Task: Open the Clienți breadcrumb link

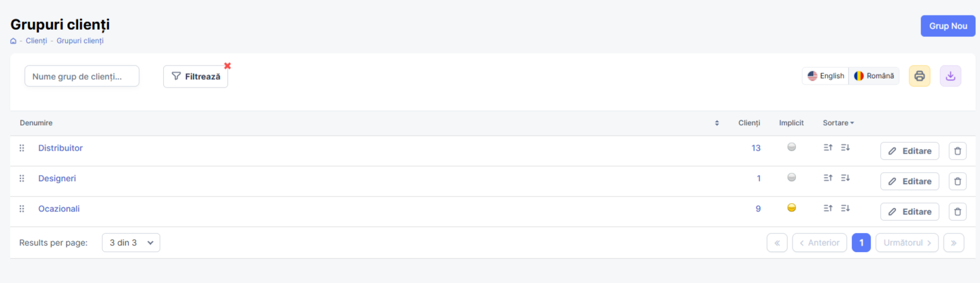Action: click(x=36, y=41)
